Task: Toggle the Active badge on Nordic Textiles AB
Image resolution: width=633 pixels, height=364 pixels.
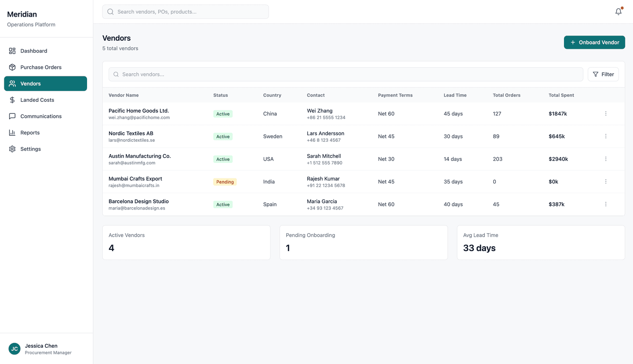Action: pos(222,136)
